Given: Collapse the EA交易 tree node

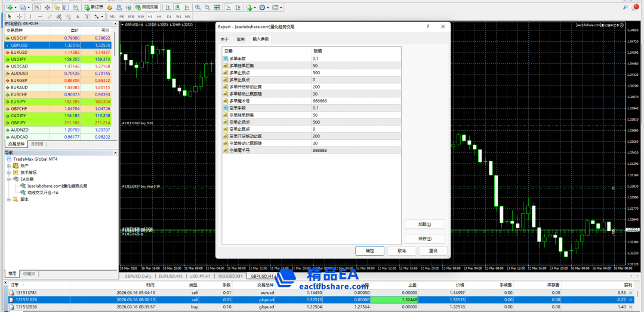Looking at the screenshot, I should coord(9,179).
